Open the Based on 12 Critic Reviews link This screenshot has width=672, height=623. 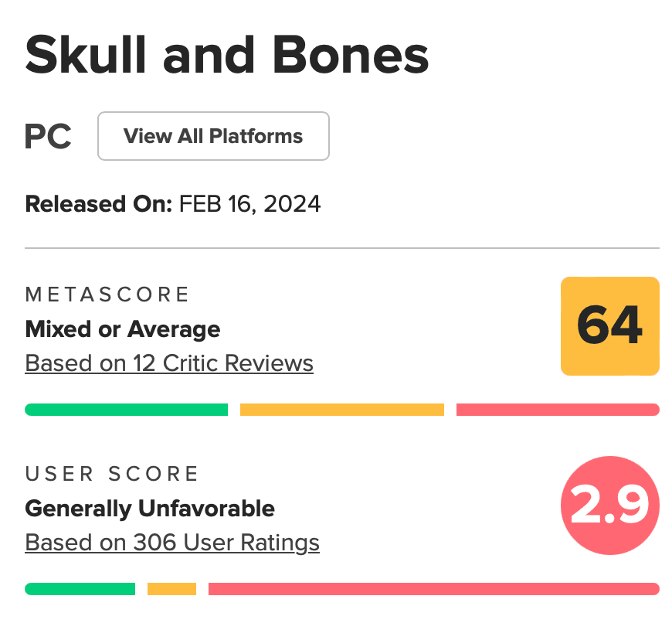click(169, 363)
